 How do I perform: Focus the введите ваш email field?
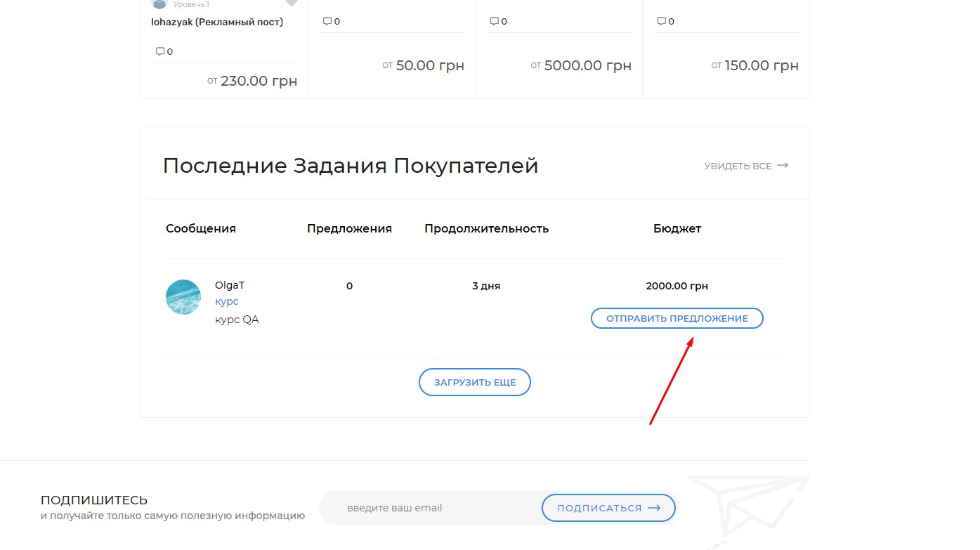[429, 508]
